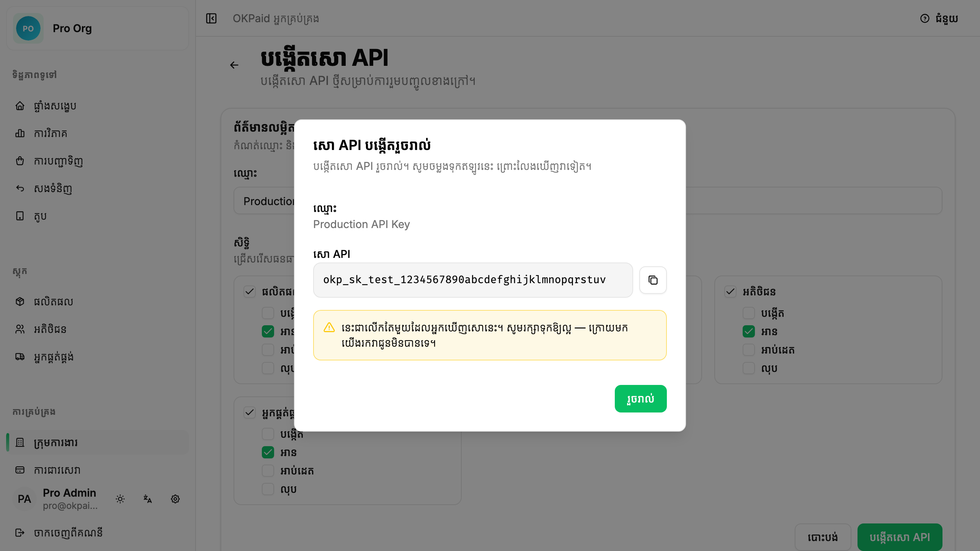Toggle the sidebar collapse icon
The height and width of the screenshot is (551, 980).
click(x=211, y=18)
